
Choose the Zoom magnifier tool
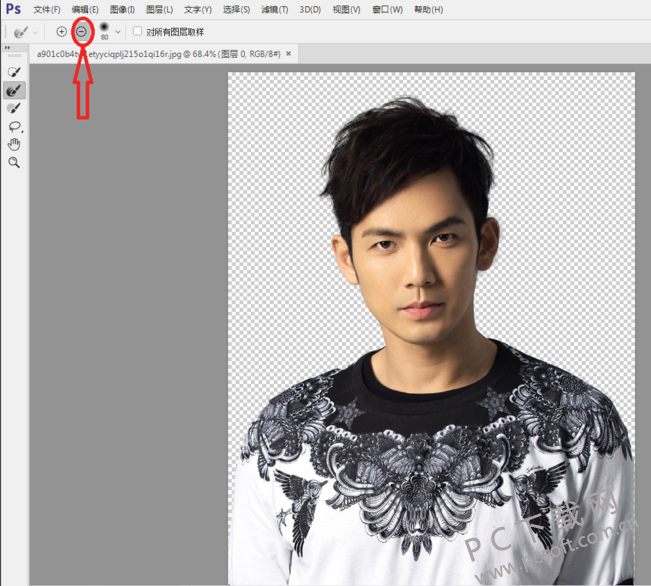[x=14, y=162]
